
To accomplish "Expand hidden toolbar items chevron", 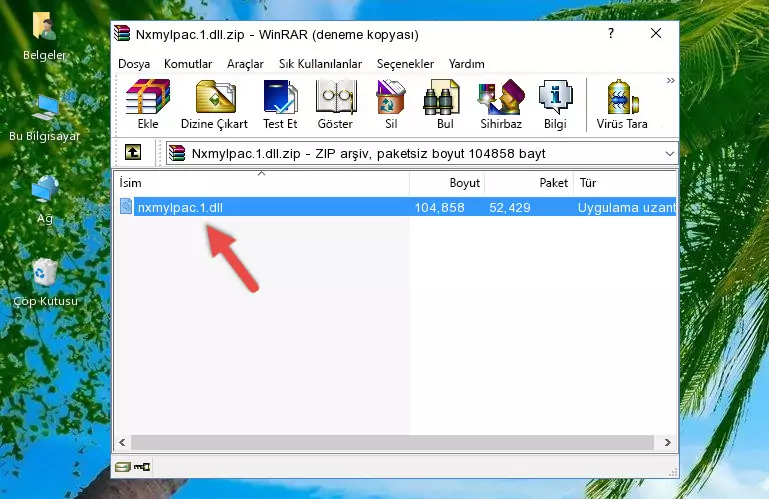I will point(670,80).
